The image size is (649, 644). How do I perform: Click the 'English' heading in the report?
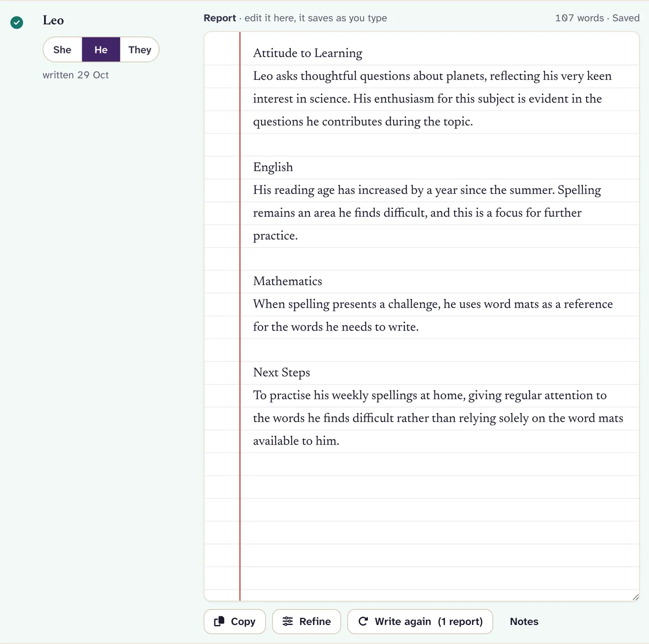tap(273, 167)
